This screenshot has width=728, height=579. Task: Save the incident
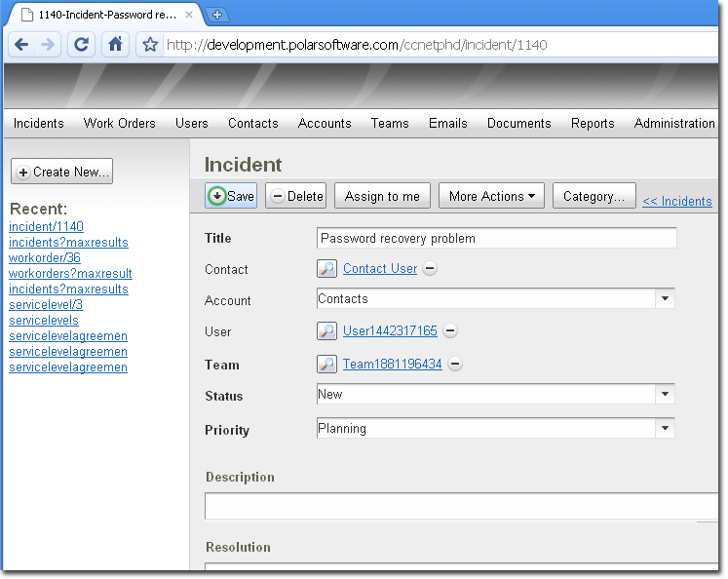tap(231, 196)
